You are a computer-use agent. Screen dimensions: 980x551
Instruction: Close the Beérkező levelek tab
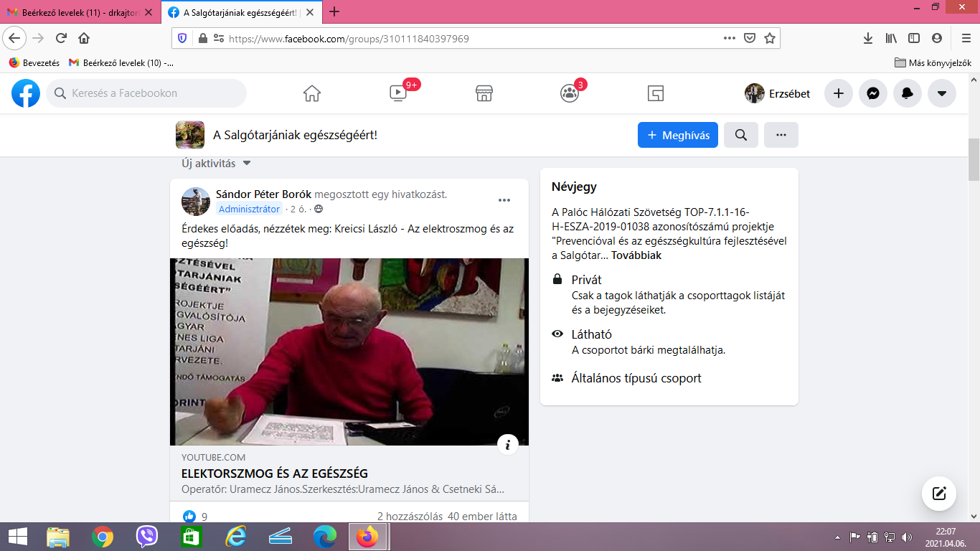click(x=149, y=12)
